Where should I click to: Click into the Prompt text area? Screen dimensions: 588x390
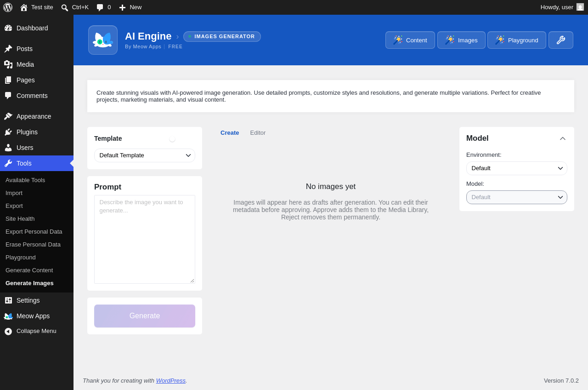point(145,240)
